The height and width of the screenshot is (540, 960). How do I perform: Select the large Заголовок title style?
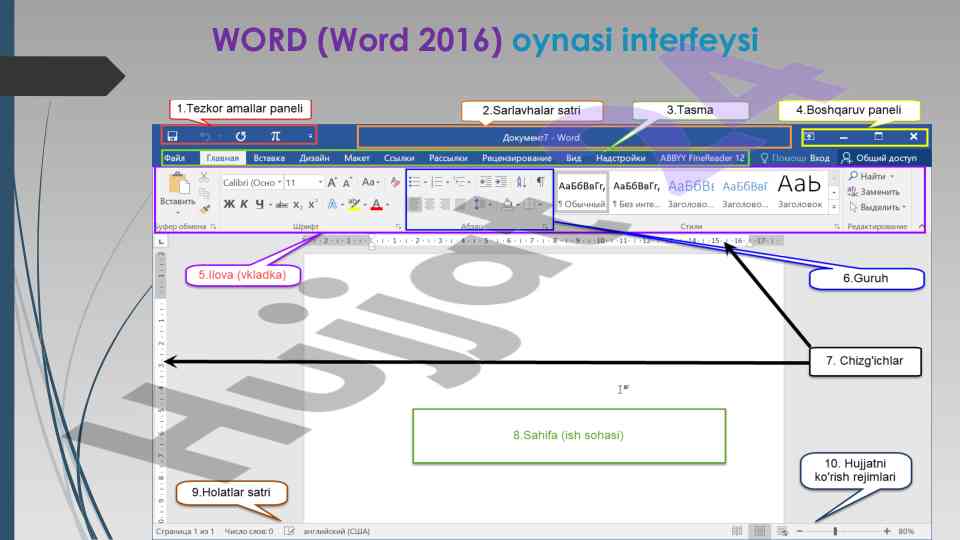coord(800,192)
